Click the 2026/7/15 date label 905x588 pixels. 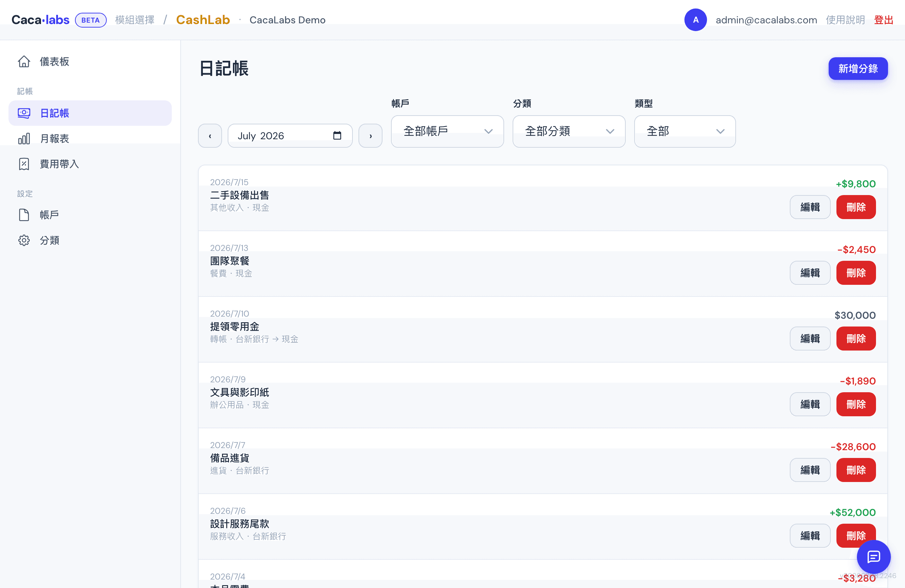pos(229,182)
